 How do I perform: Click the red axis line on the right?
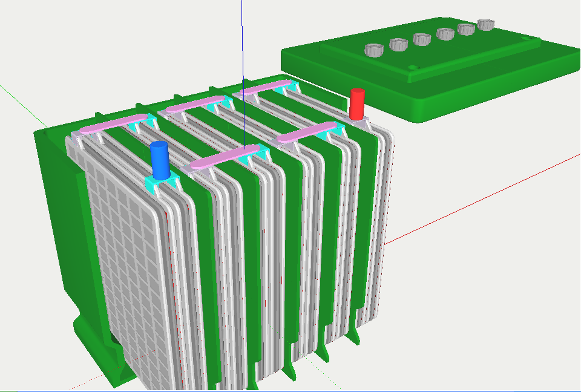(x=484, y=200)
